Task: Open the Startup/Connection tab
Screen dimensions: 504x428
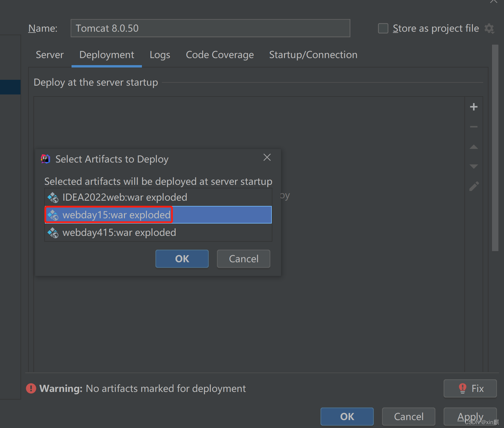Action: (313, 55)
